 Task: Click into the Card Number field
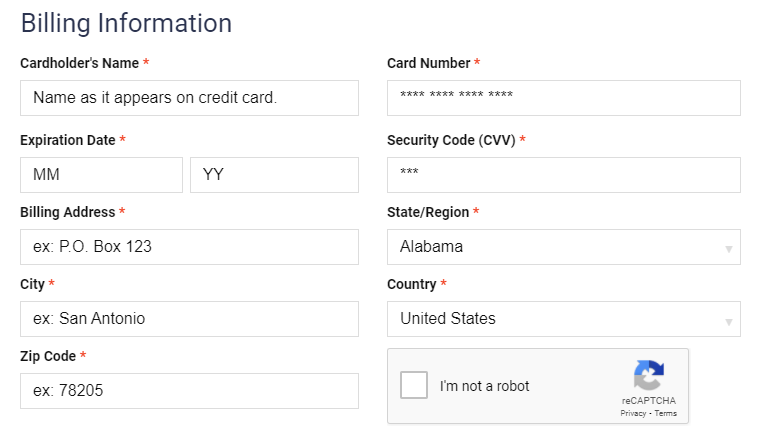pos(563,98)
